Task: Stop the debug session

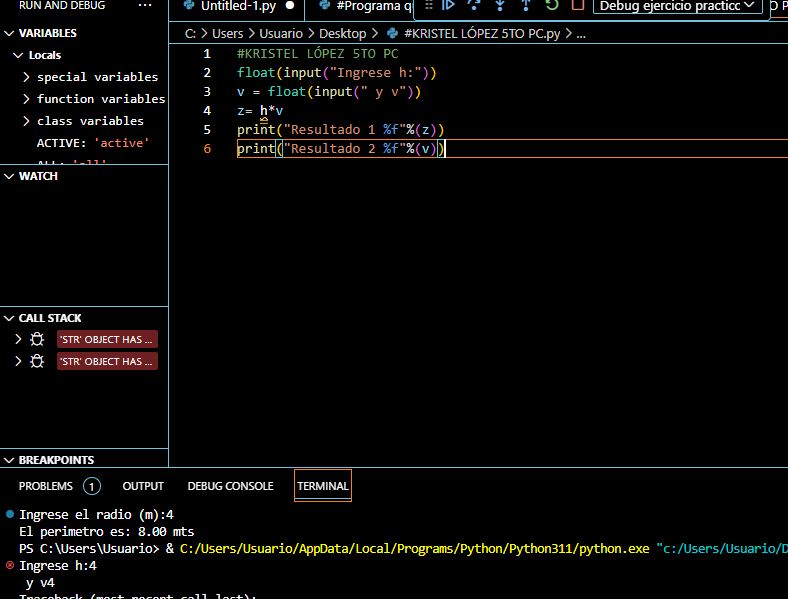Action: point(578,6)
